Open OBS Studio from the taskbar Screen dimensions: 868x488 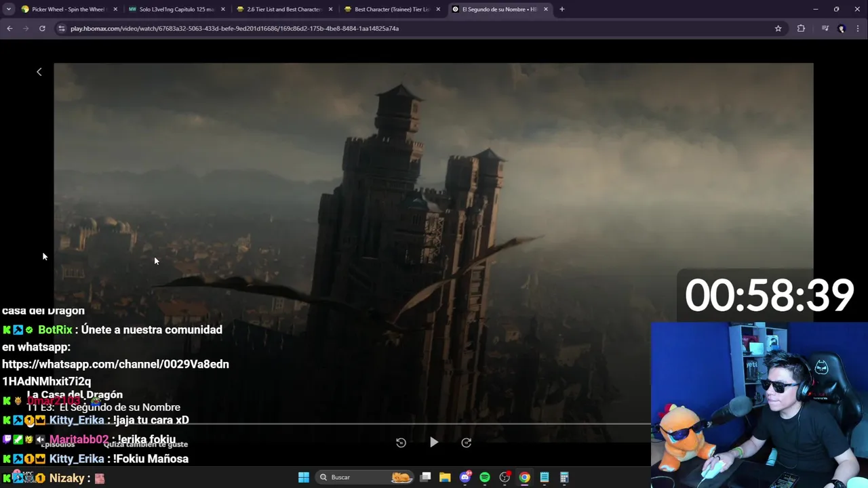point(505,477)
